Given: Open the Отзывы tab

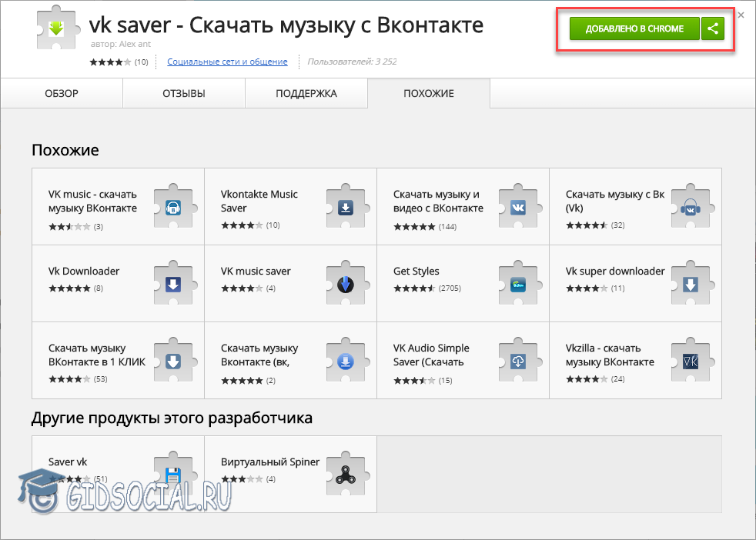Looking at the screenshot, I should 183,94.
